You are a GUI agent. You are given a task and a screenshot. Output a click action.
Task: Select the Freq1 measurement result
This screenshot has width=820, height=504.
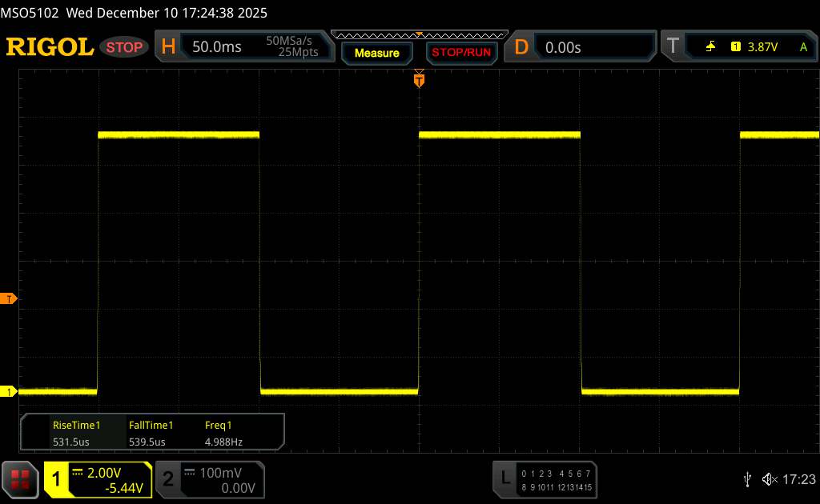click(223, 433)
